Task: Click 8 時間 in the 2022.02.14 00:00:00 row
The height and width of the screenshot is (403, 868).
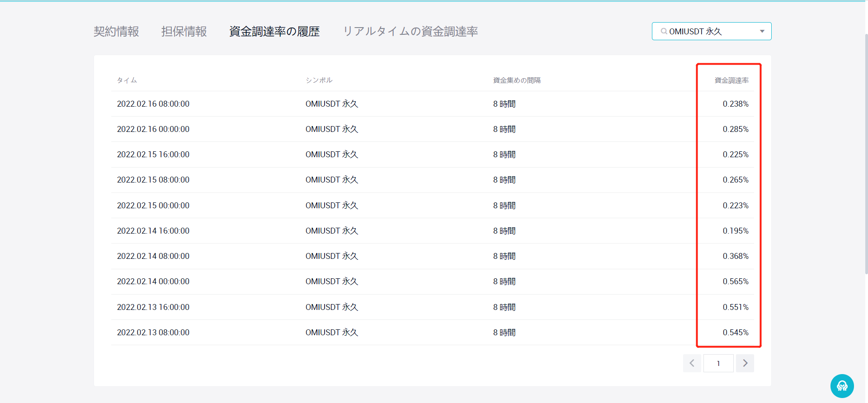Action: 505,281
